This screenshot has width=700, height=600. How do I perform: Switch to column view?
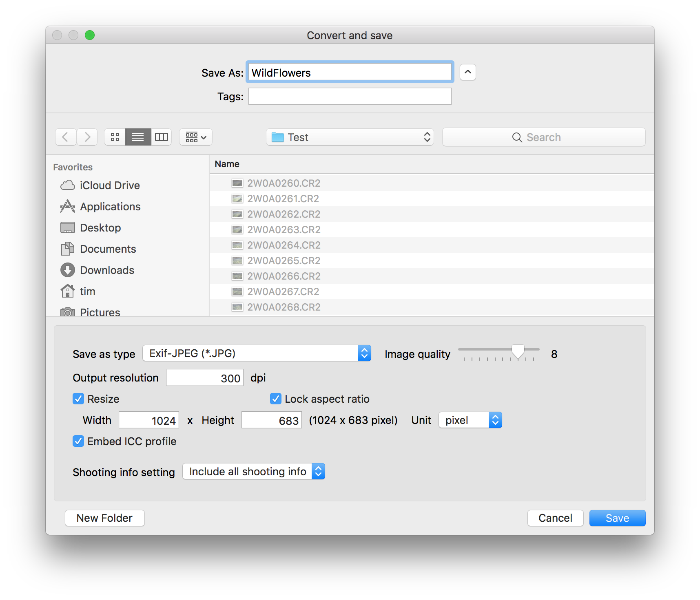161,137
